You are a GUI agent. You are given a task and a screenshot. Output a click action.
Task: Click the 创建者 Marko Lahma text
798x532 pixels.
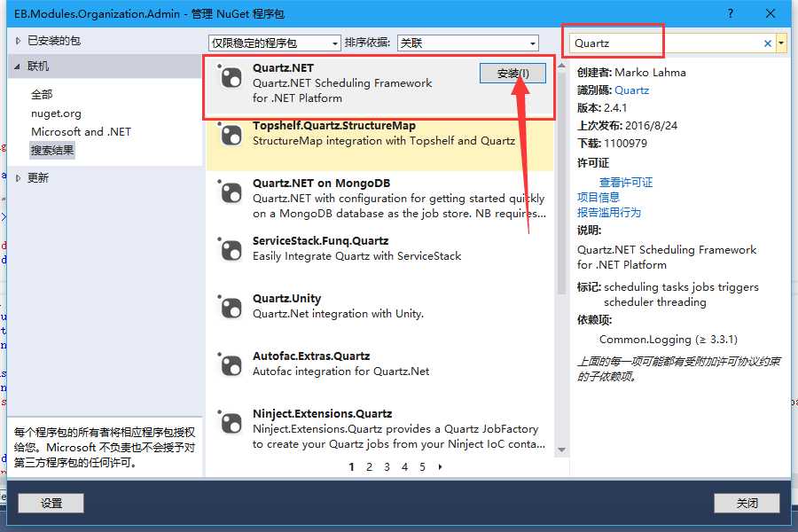coord(631,73)
